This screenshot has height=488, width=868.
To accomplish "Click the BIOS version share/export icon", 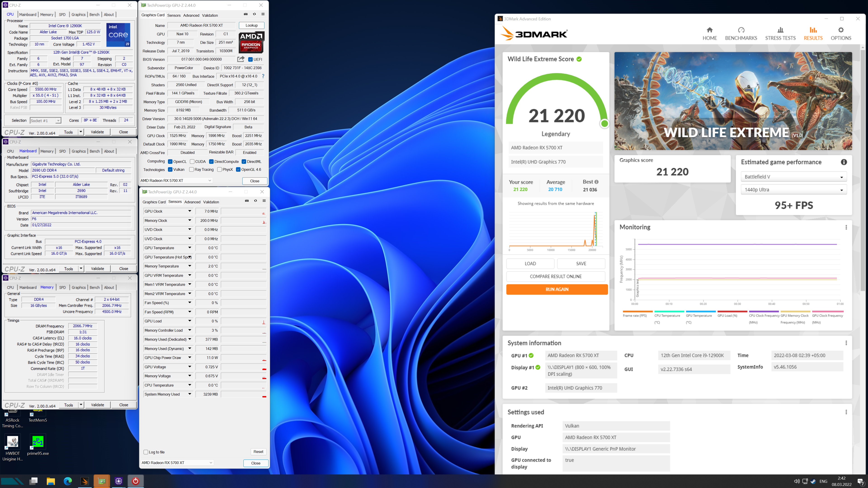I will (241, 59).
